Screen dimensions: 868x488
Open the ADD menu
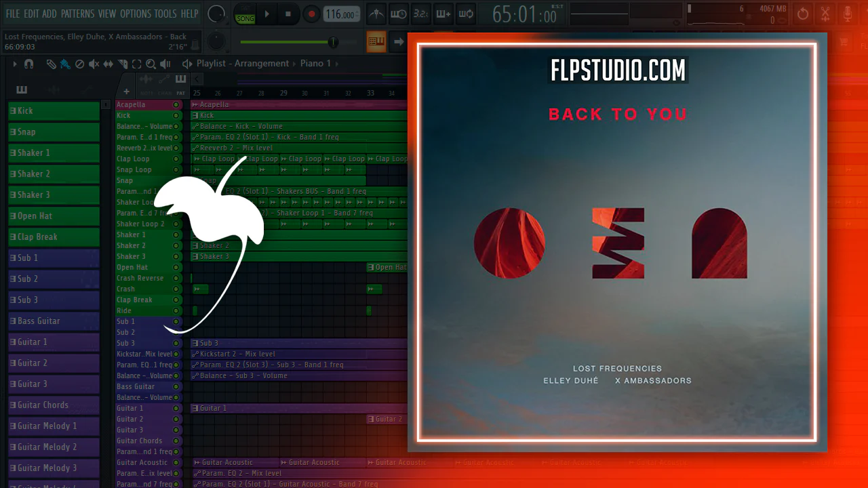50,14
